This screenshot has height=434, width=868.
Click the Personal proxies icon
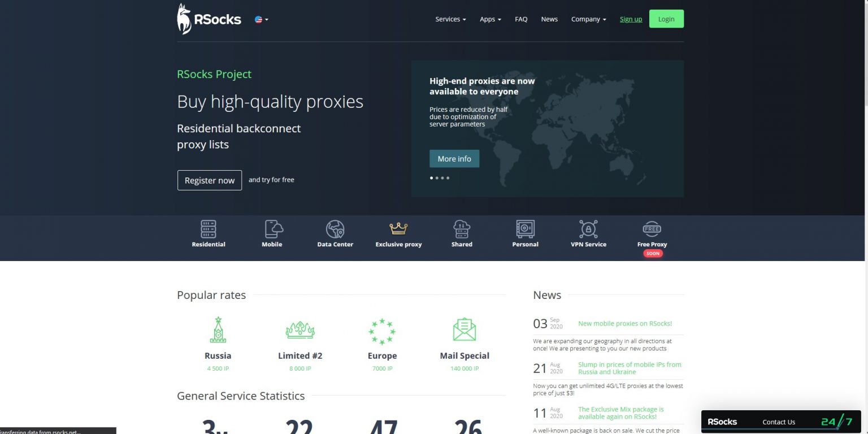[x=525, y=229]
